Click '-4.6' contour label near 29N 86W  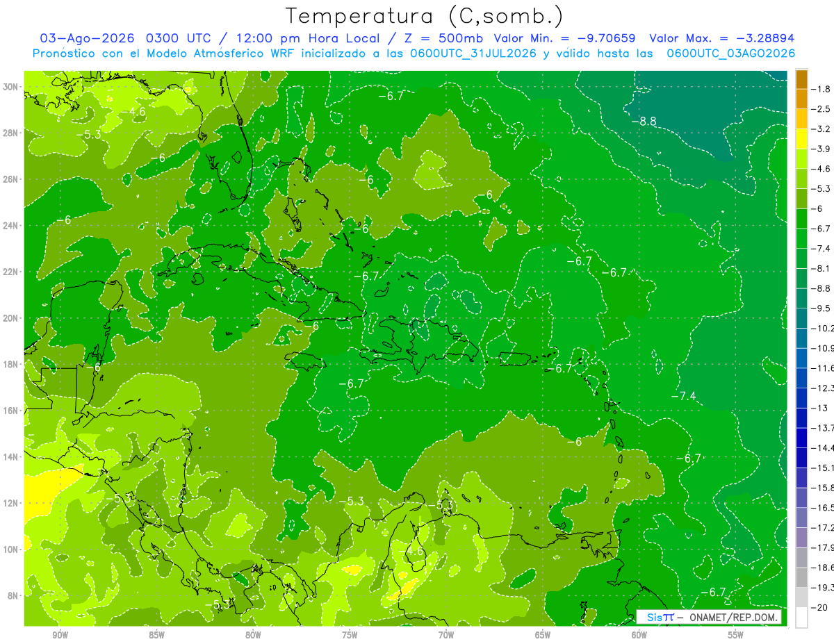coord(133,111)
